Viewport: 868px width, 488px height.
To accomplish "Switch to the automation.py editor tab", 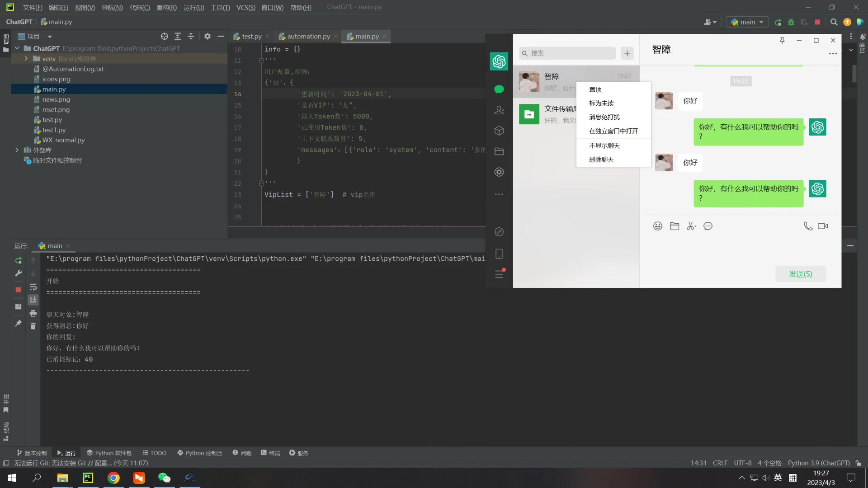I will [x=308, y=36].
